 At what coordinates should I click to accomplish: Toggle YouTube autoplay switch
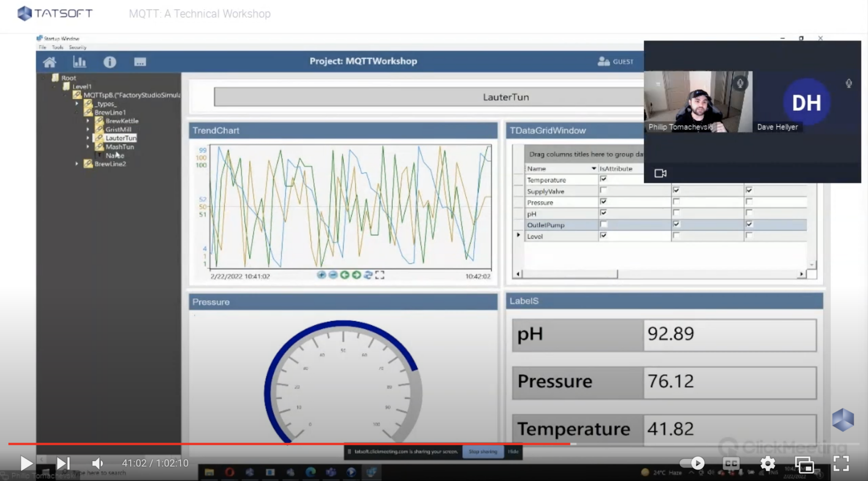(692, 463)
